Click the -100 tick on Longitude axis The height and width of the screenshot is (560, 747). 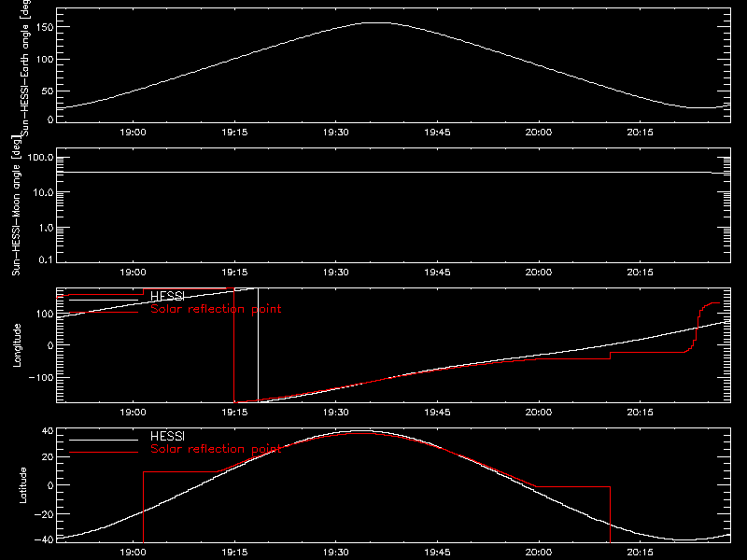tap(41, 378)
